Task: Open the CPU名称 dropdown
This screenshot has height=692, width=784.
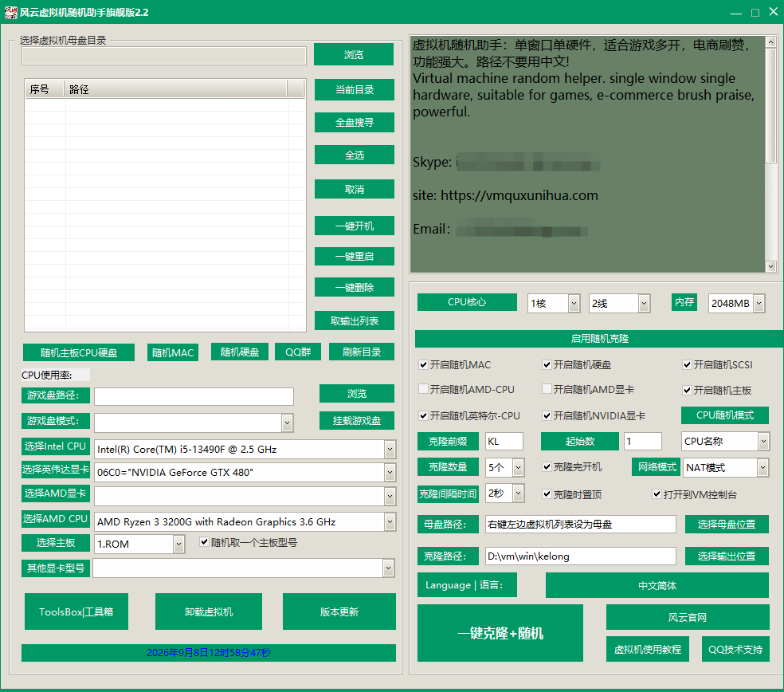Action: 763,442
